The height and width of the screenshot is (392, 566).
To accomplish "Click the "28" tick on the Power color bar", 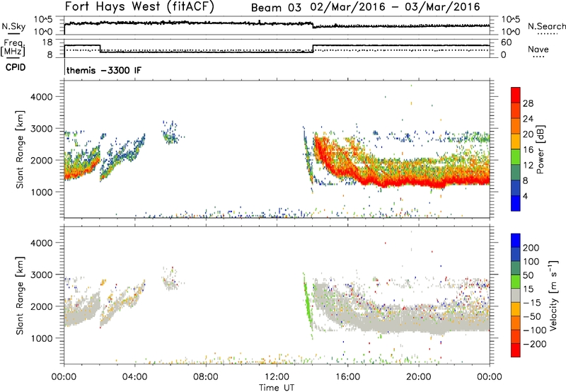I will pos(528,103).
